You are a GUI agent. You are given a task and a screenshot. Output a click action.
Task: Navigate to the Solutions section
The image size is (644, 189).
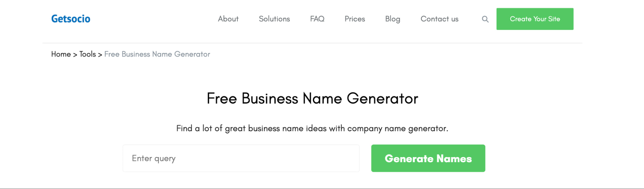(x=274, y=19)
